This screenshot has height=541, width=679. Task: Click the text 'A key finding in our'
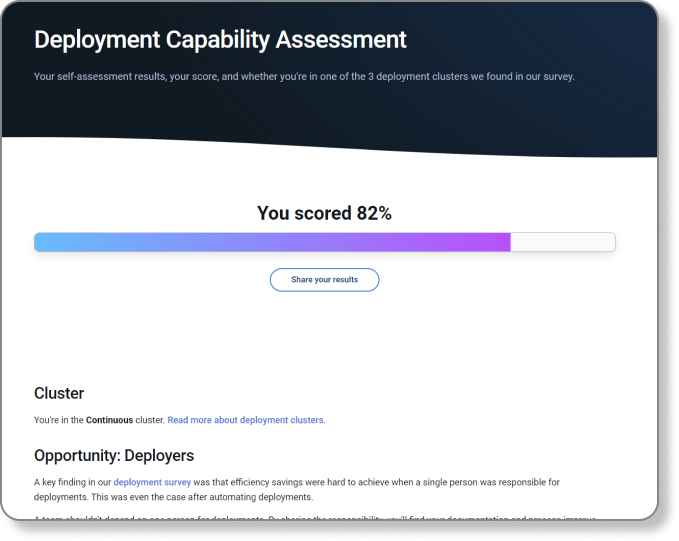tap(72, 482)
